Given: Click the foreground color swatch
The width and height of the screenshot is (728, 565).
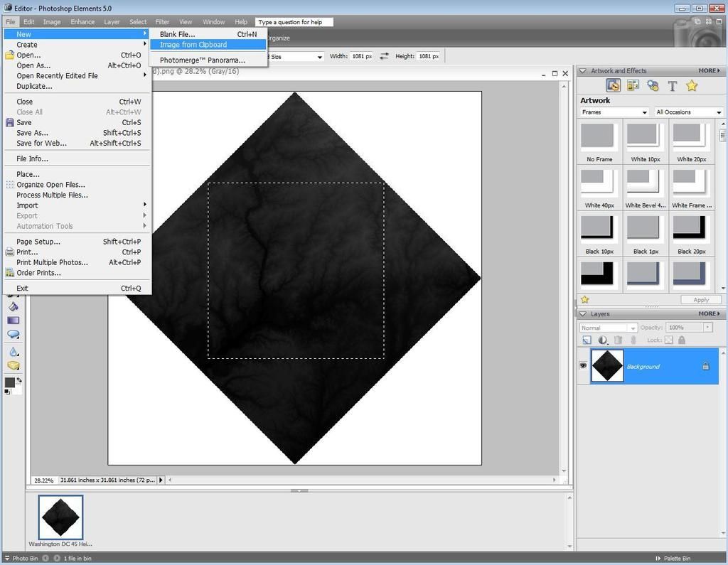Looking at the screenshot, I should pyautogui.click(x=10, y=382).
